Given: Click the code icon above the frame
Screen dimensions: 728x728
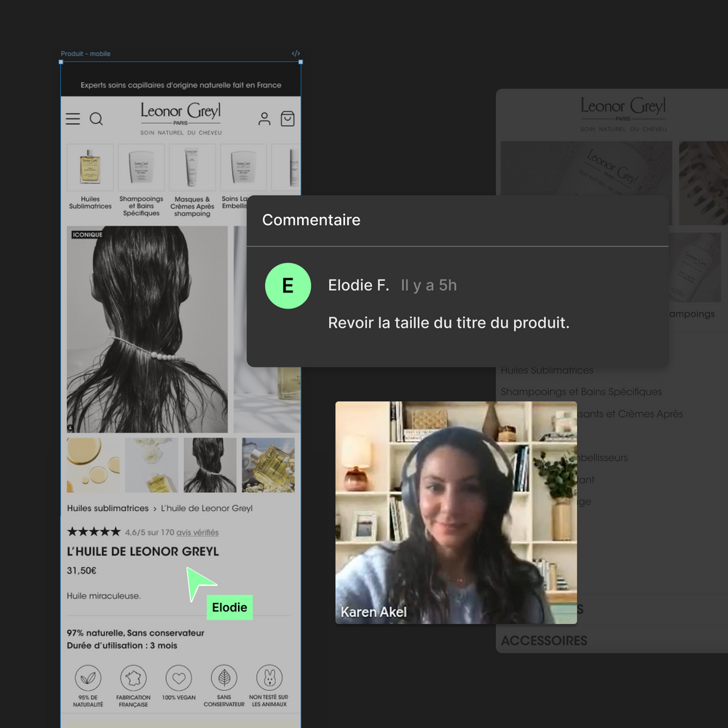Looking at the screenshot, I should pyautogui.click(x=296, y=54).
